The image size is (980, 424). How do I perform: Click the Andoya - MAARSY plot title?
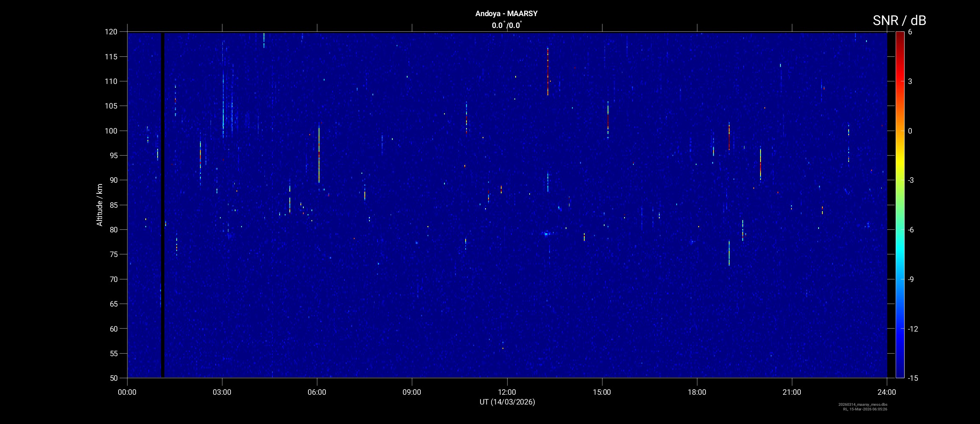tap(506, 14)
